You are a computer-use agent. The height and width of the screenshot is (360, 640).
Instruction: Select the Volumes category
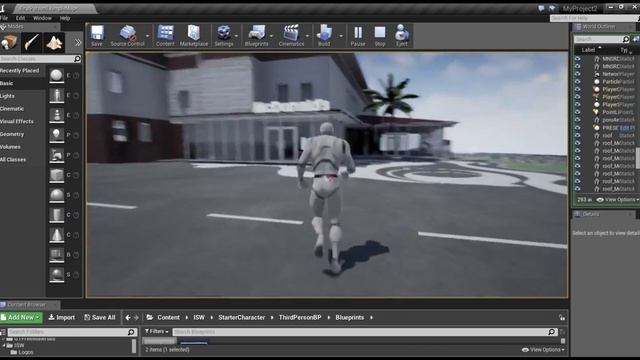point(10,147)
